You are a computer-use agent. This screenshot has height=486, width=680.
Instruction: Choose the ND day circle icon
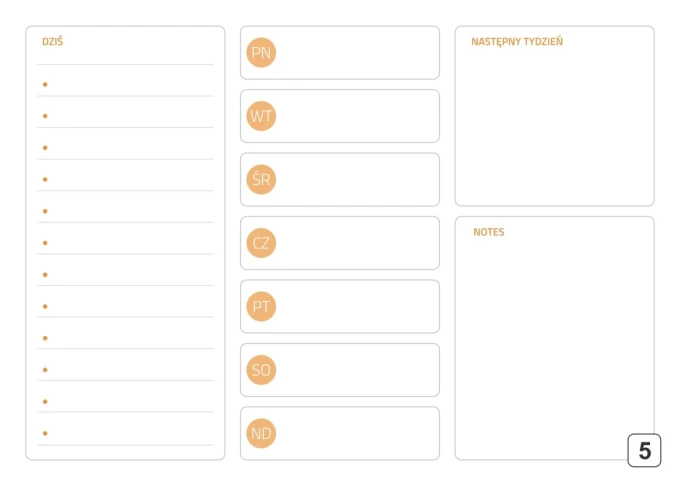pos(261,434)
